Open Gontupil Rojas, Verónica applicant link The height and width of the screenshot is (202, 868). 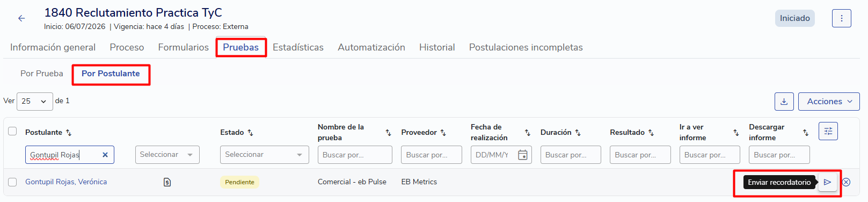66,182
